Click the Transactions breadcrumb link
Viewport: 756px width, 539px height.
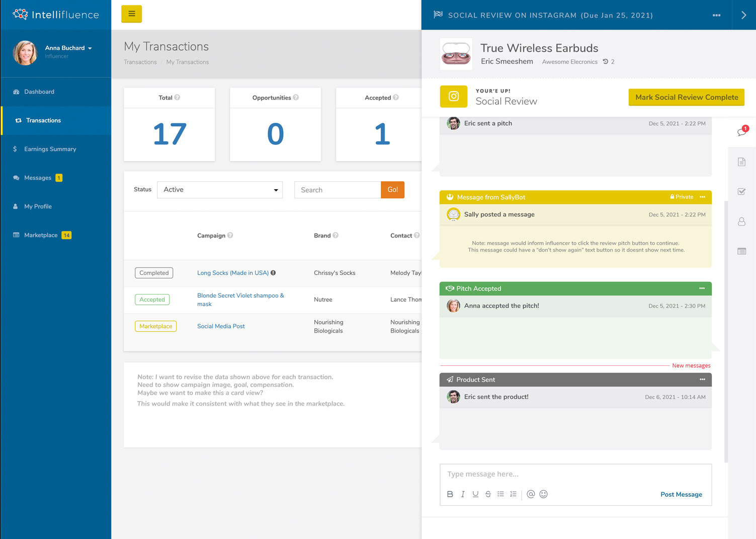click(x=140, y=62)
